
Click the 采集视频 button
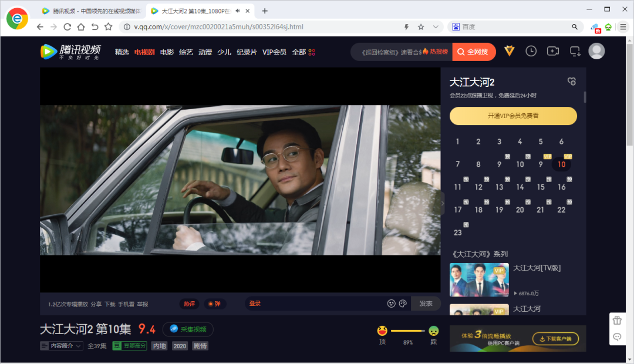click(x=188, y=329)
